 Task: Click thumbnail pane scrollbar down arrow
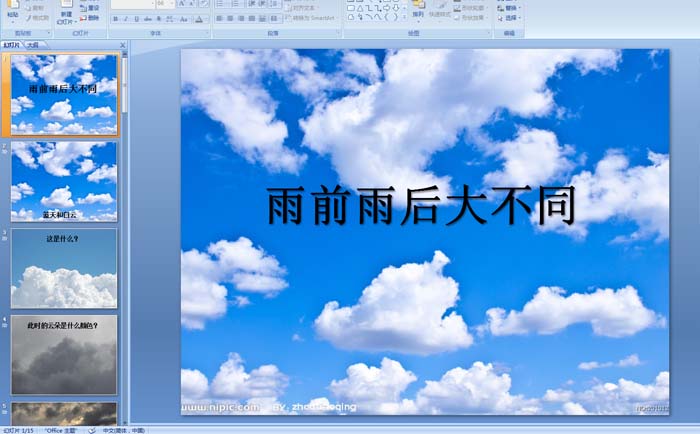pos(125,421)
